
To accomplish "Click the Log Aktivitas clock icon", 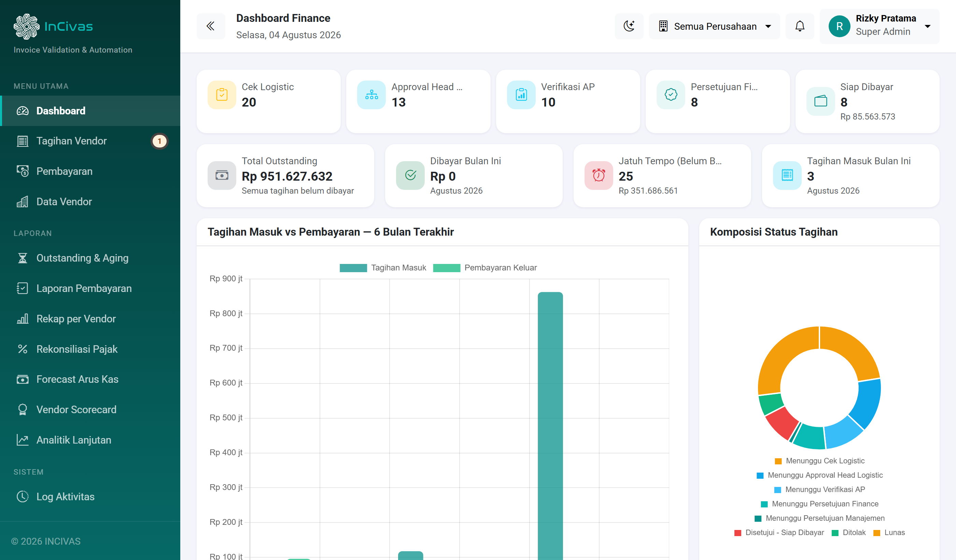I will click(x=23, y=496).
